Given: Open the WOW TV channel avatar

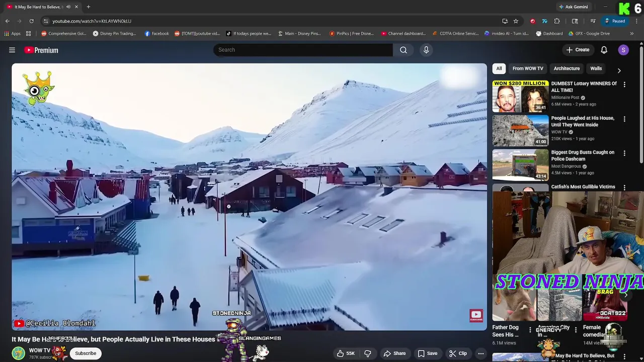Looking at the screenshot, I should 19,353.
